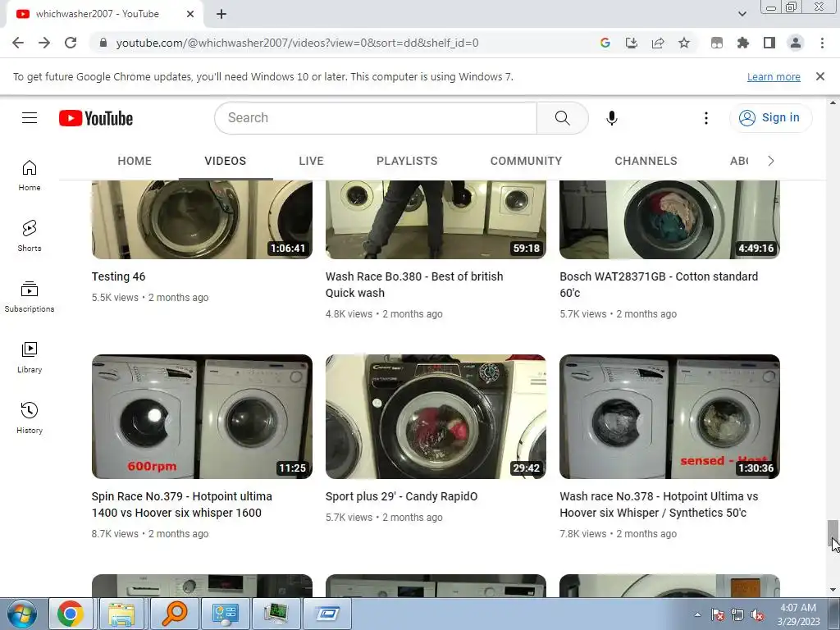Click the 11:25 Spin Race thumbnail
The height and width of the screenshot is (630, 840).
[202, 416]
